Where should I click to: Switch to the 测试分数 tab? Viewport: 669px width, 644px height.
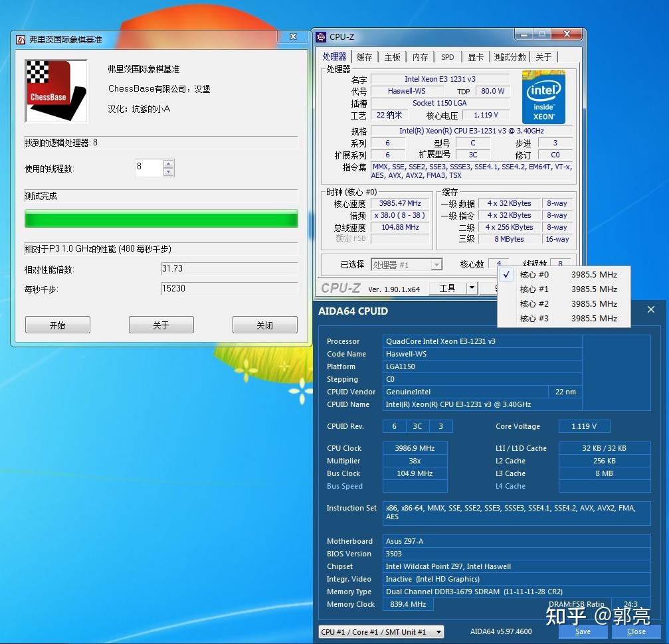coord(510,57)
